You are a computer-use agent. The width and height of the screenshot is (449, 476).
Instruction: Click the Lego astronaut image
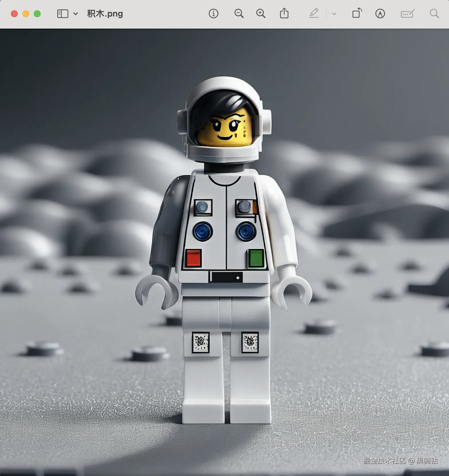(x=224, y=252)
